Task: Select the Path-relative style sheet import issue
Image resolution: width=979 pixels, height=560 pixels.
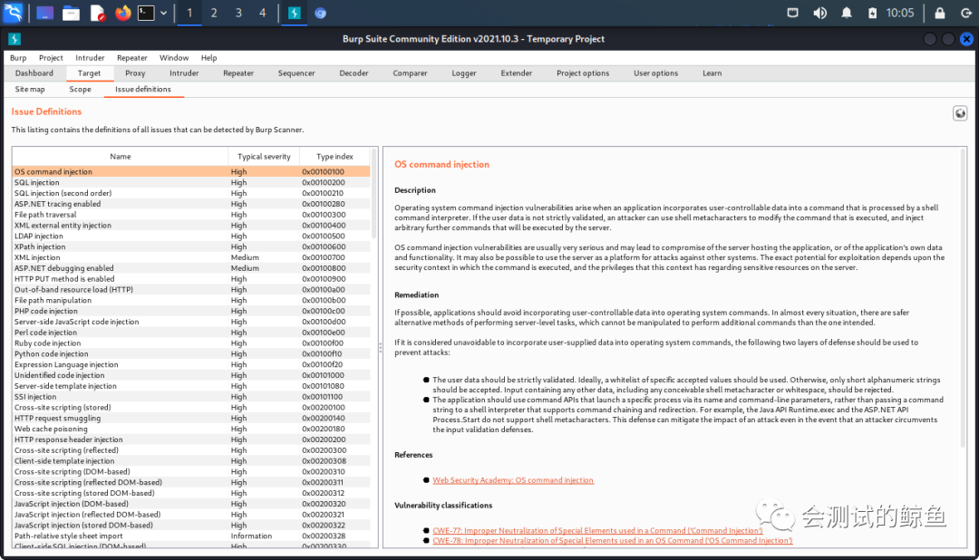Action: pos(191,536)
